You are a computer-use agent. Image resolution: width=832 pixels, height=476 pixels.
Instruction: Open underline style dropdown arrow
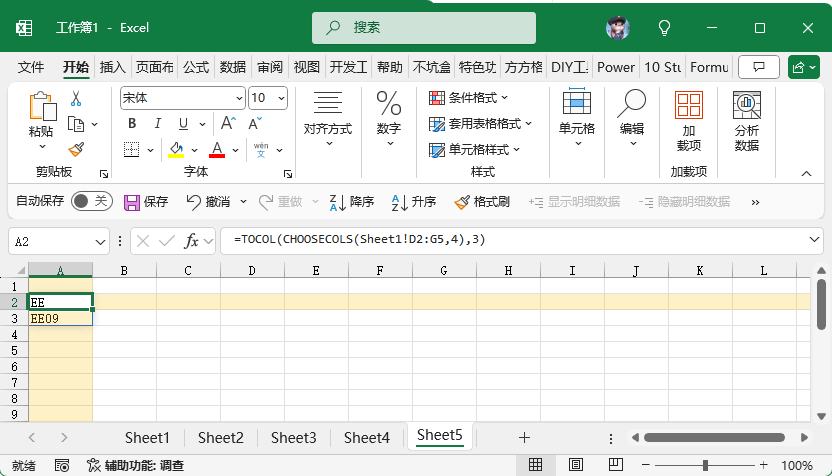[x=202, y=124]
